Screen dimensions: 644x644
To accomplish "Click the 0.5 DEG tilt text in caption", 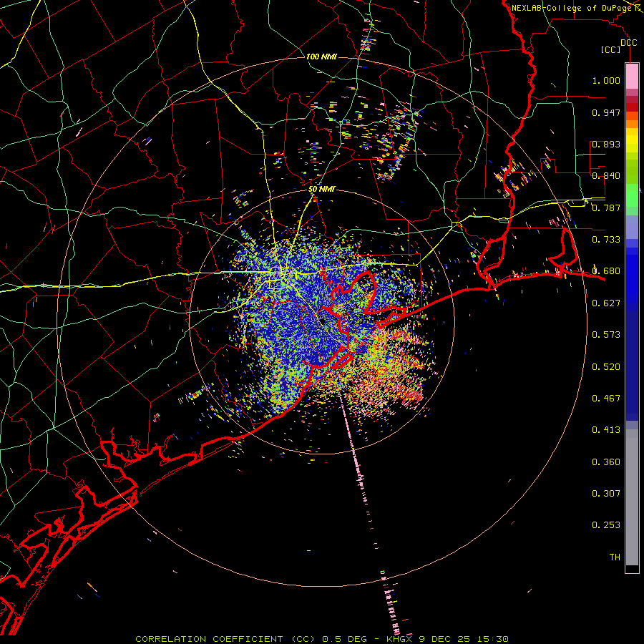I will [x=344, y=639].
